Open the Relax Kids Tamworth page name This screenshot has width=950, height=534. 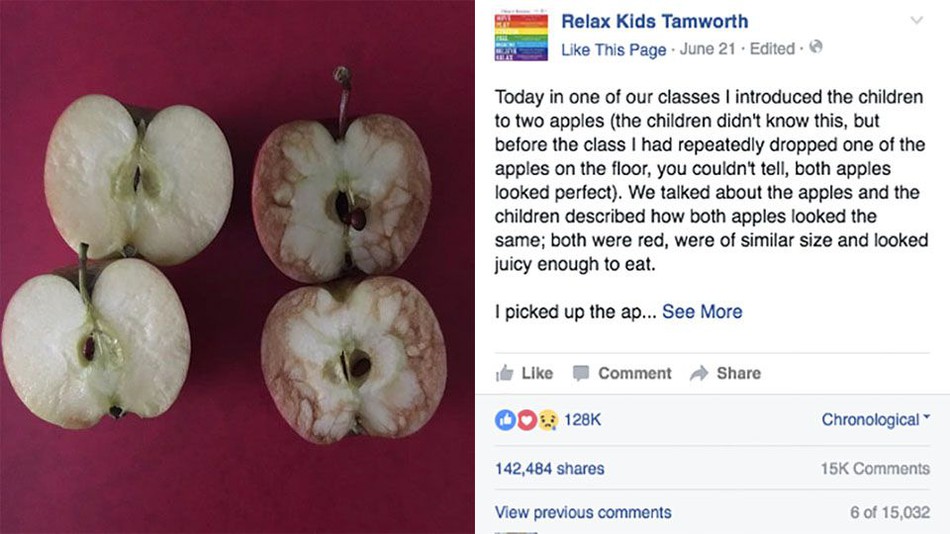tap(654, 22)
